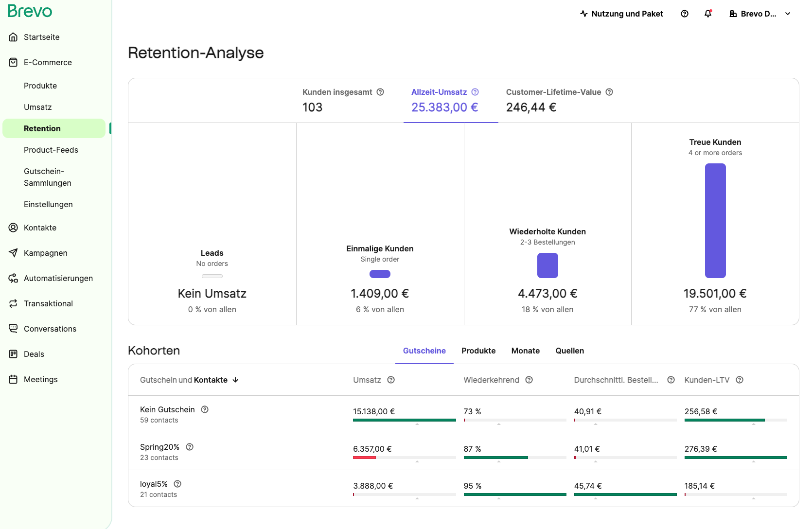Open the Brevo D... account menu
This screenshot has height=529, width=812.
tap(760, 14)
